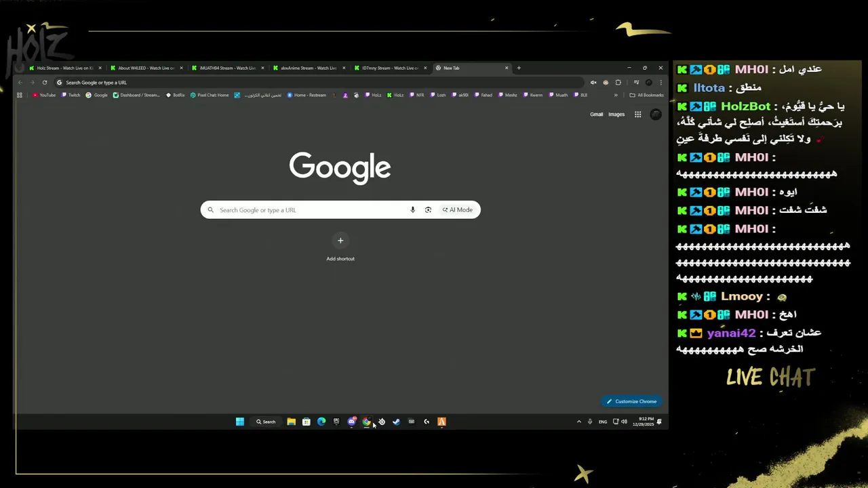This screenshot has width=868, height=488.
Task: Open the NFR bookmark
Action: coord(416,95)
